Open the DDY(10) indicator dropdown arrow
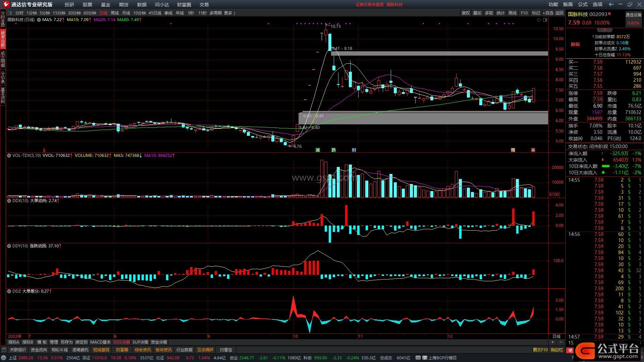Screen dimensions: 644x362 pyautogui.click(x=9, y=246)
